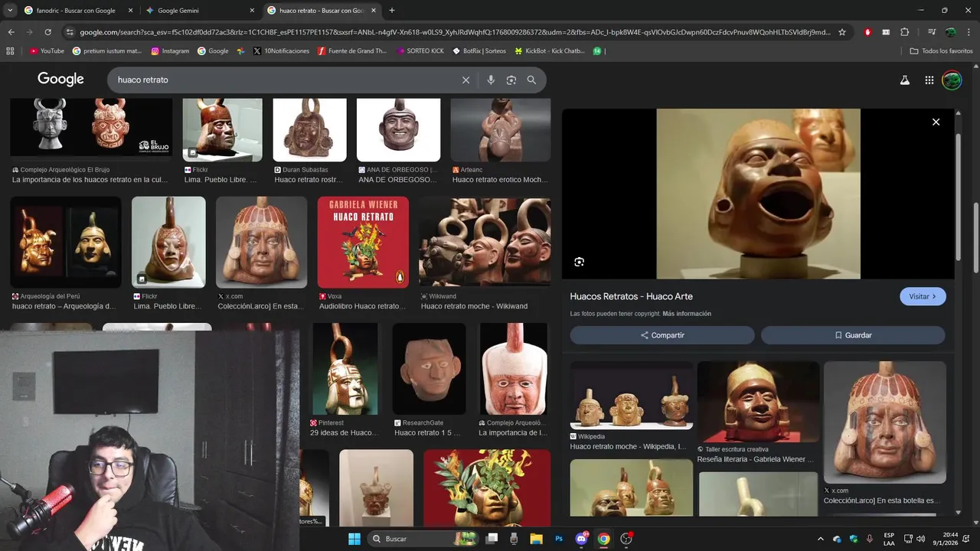Close the image preview panel

(x=936, y=122)
